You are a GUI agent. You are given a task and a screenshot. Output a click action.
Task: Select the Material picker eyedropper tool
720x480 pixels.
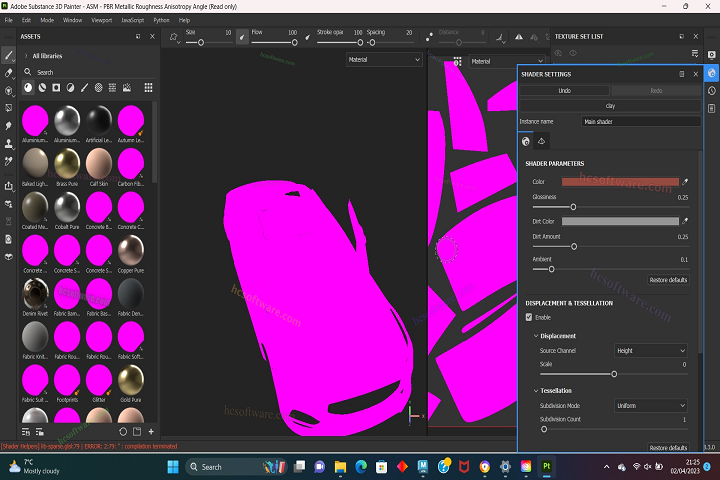[8, 161]
